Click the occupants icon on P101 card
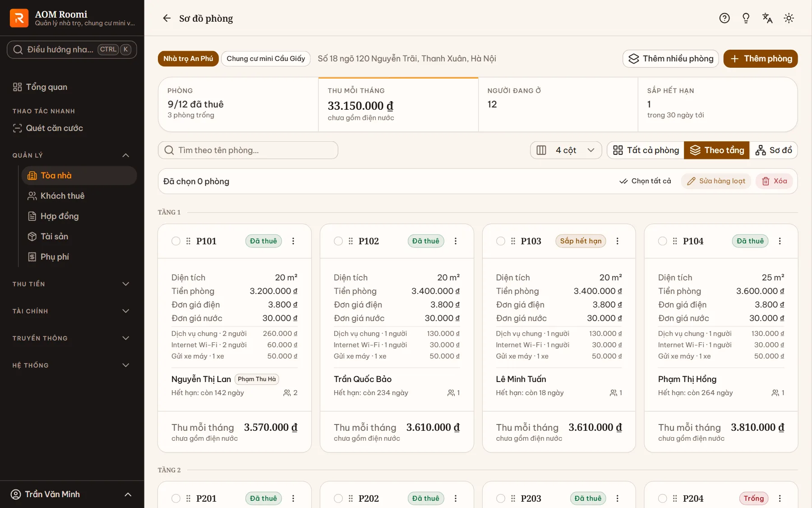 [287, 393]
